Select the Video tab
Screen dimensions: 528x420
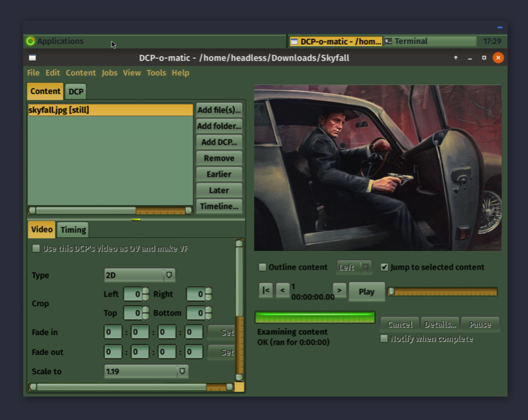42,229
